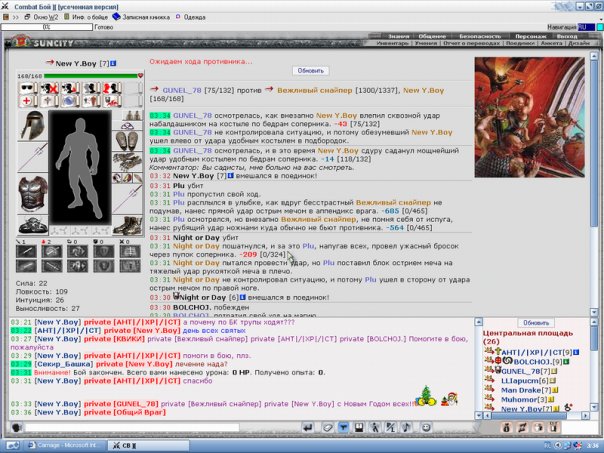Click the chat message input field

tap(132, 427)
